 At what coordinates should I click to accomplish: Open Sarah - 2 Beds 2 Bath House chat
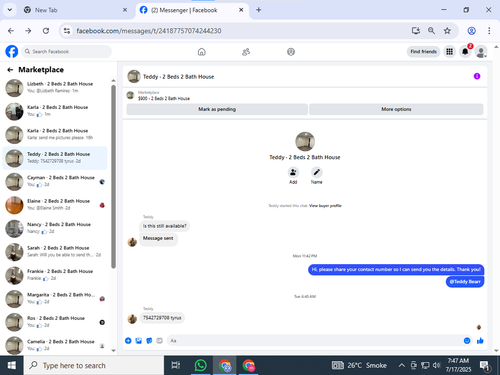click(55, 252)
